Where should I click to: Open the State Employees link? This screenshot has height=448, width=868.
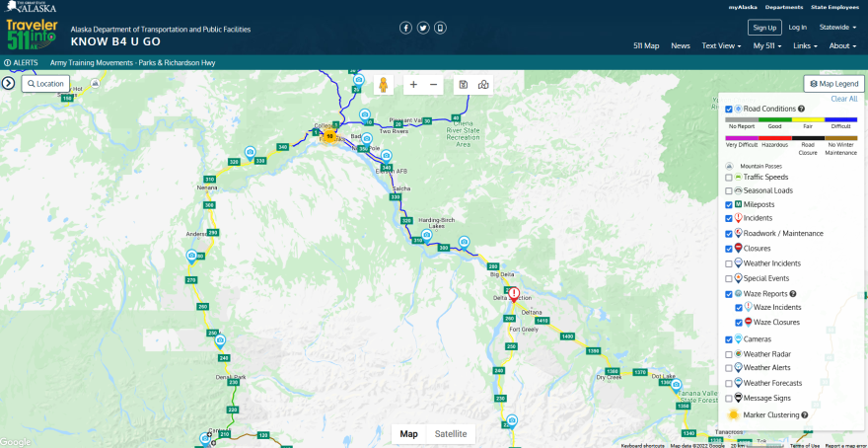point(833,7)
